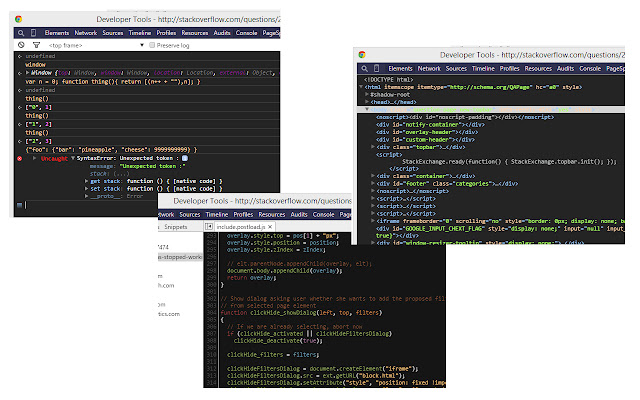640x400 pixels.
Task: Expand the div id footer node
Action: pyautogui.click(x=373, y=184)
